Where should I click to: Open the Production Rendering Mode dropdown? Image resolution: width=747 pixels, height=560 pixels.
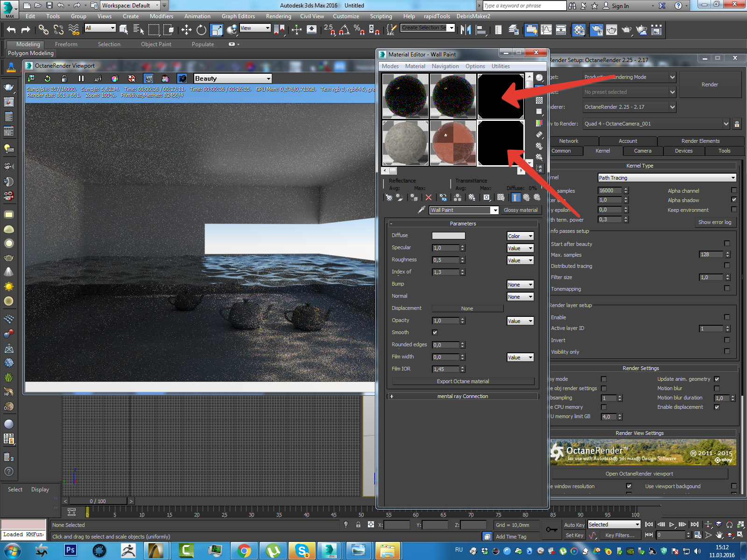tap(629, 77)
